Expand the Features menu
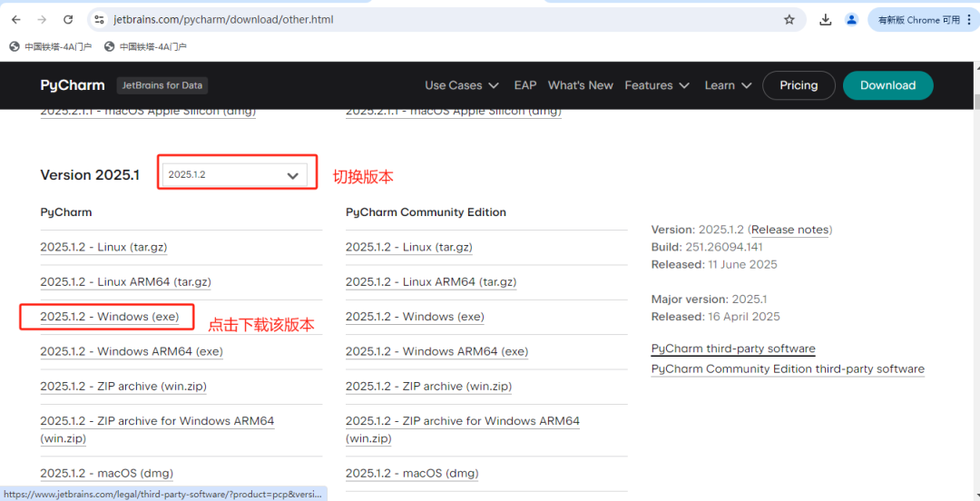This screenshot has width=980, height=501. point(657,85)
